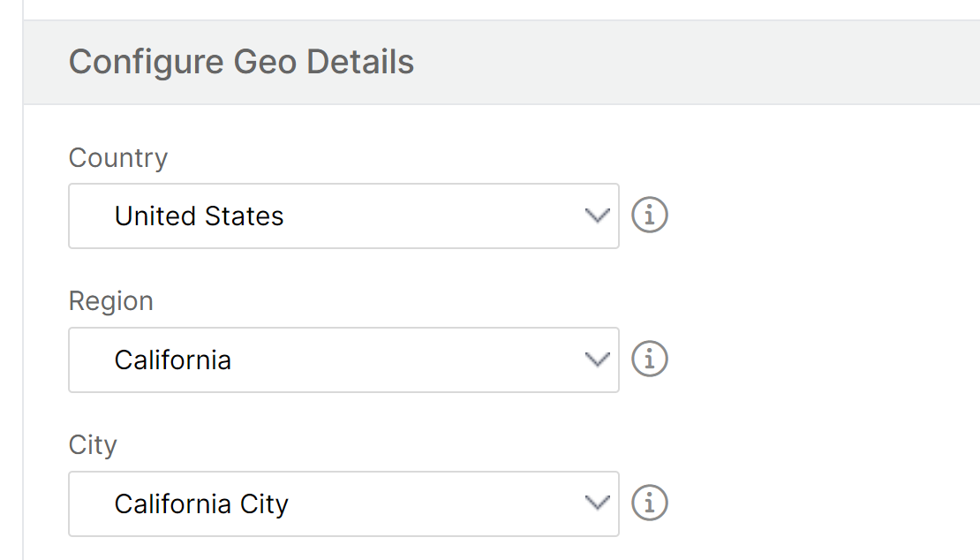980x560 pixels.
Task: Click the info icon beside City dropdown
Action: 650,503
